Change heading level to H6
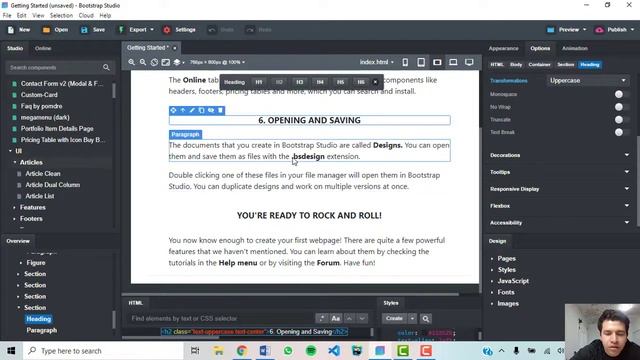Image resolution: width=640 pixels, height=360 pixels. point(361,82)
